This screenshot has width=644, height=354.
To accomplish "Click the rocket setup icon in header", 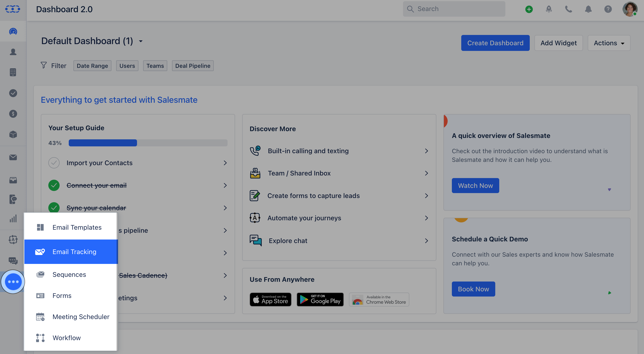I will point(549,9).
